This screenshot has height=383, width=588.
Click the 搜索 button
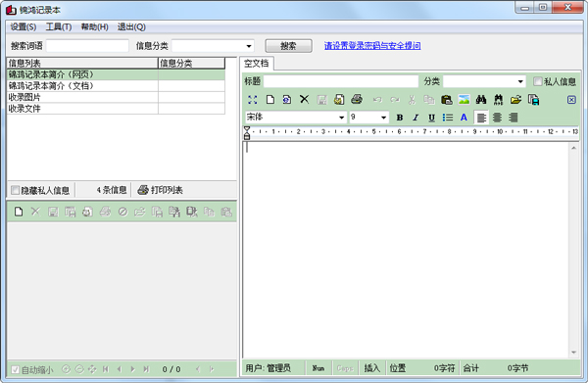click(288, 46)
